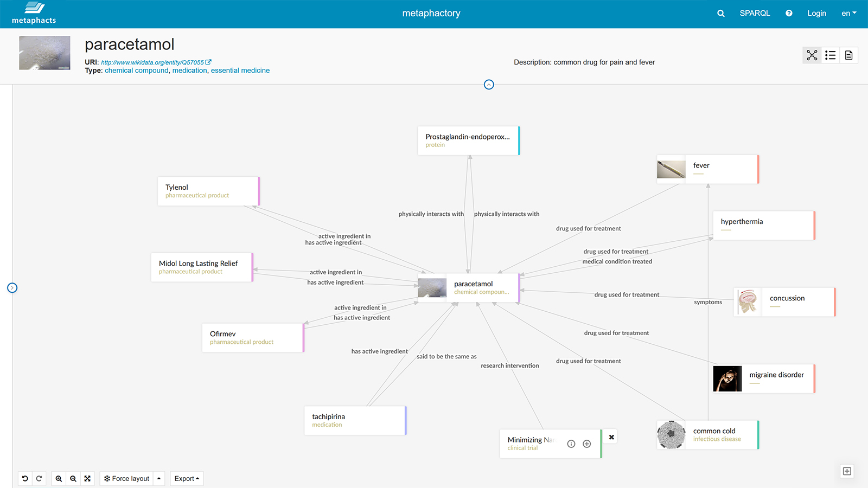Switch to graph diagram view

pyautogui.click(x=812, y=55)
